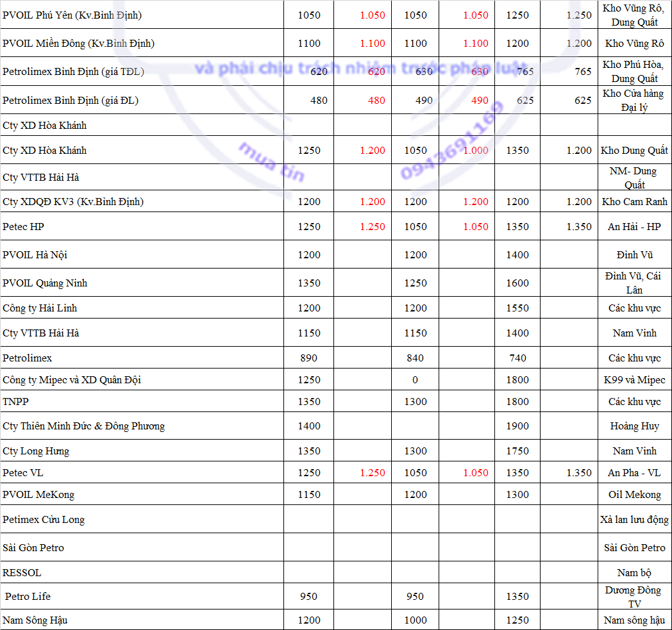Click the Petro Life name cell
This screenshot has width=672, height=630.
[x=142, y=596]
